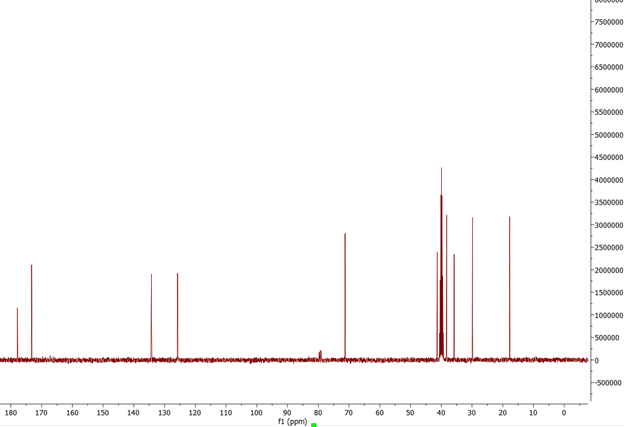Click the x-axis tick label "100"
The image size is (624, 427).
[x=256, y=413]
